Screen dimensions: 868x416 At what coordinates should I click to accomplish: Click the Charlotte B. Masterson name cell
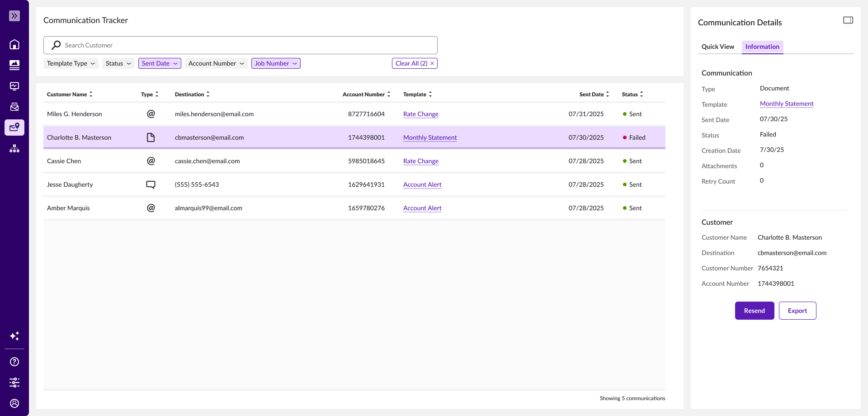pyautogui.click(x=79, y=137)
